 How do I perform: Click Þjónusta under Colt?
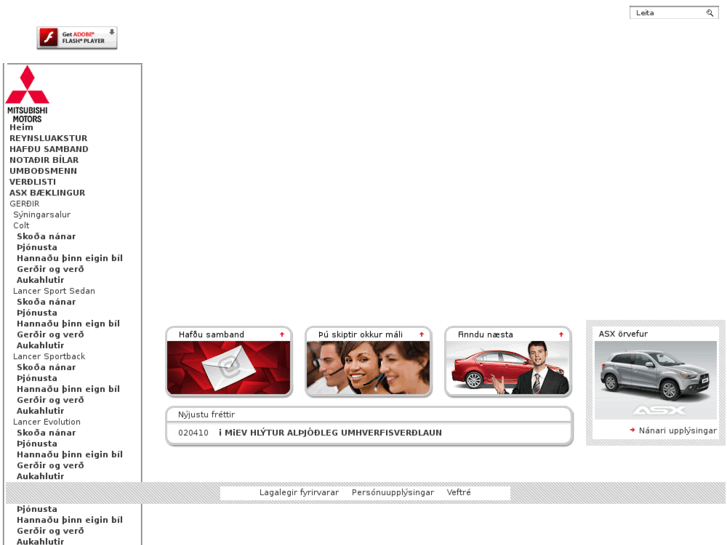coord(37,247)
